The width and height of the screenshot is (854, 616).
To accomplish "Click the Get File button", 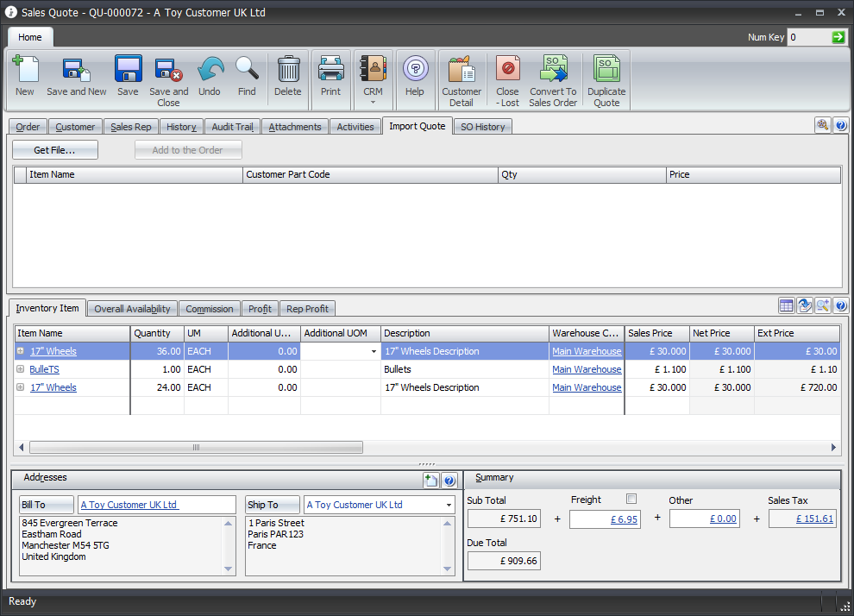I will click(54, 149).
